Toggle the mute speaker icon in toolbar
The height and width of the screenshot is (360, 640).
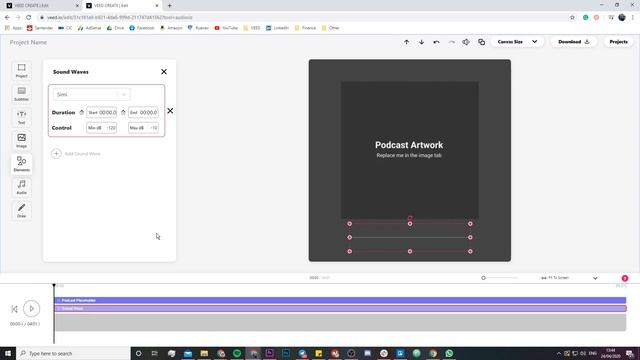466,42
